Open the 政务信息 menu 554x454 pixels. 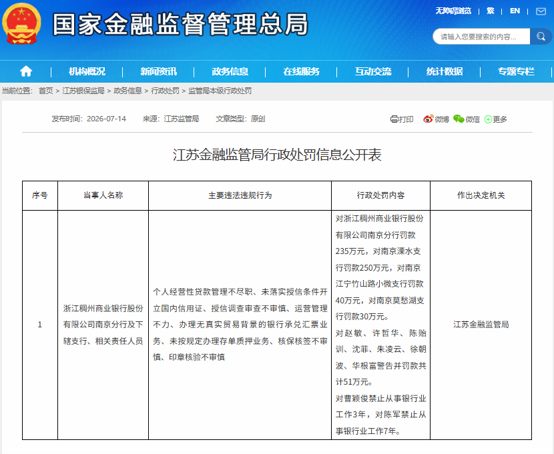point(230,71)
